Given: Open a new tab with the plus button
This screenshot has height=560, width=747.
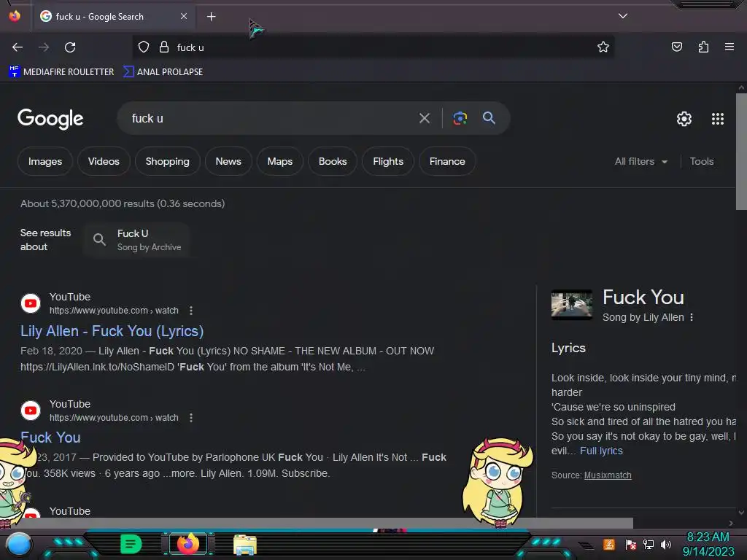Looking at the screenshot, I should (x=211, y=17).
